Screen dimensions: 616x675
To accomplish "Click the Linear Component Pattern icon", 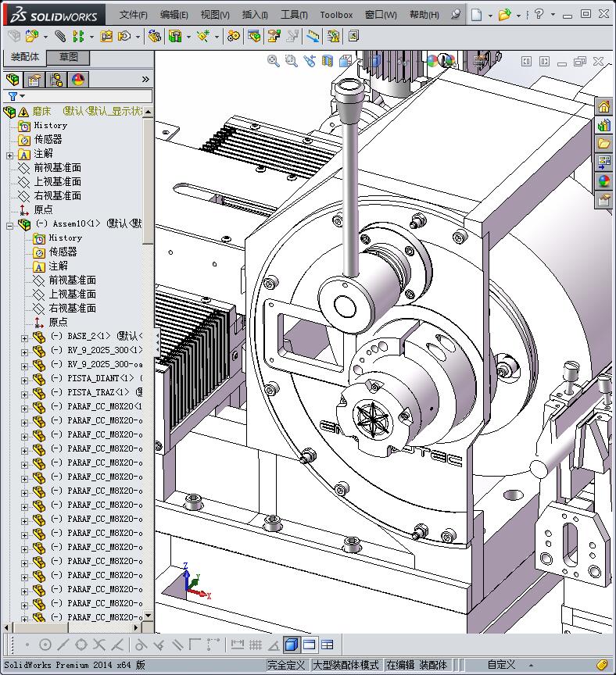I will [x=78, y=36].
